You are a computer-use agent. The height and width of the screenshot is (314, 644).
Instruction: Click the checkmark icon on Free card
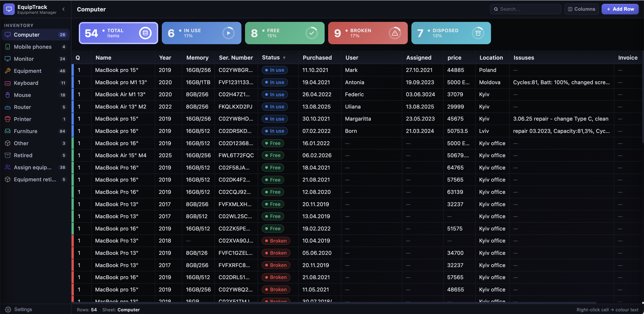(312, 33)
